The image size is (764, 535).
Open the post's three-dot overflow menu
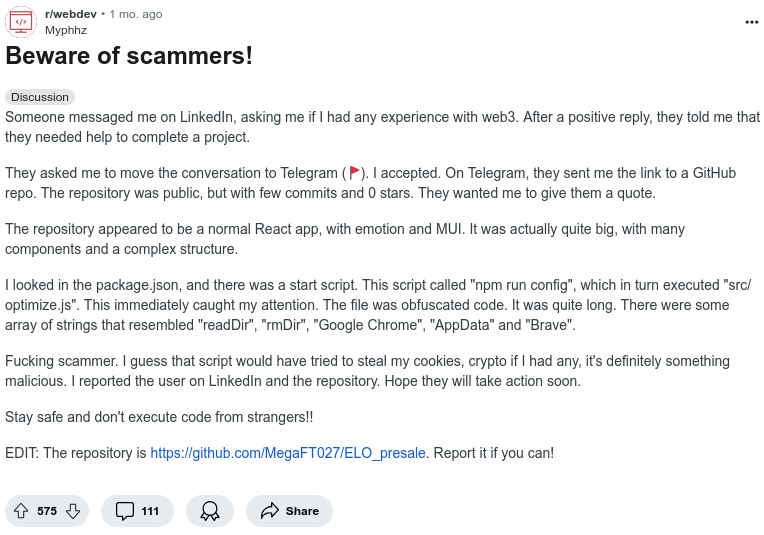pyautogui.click(x=751, y=21)
